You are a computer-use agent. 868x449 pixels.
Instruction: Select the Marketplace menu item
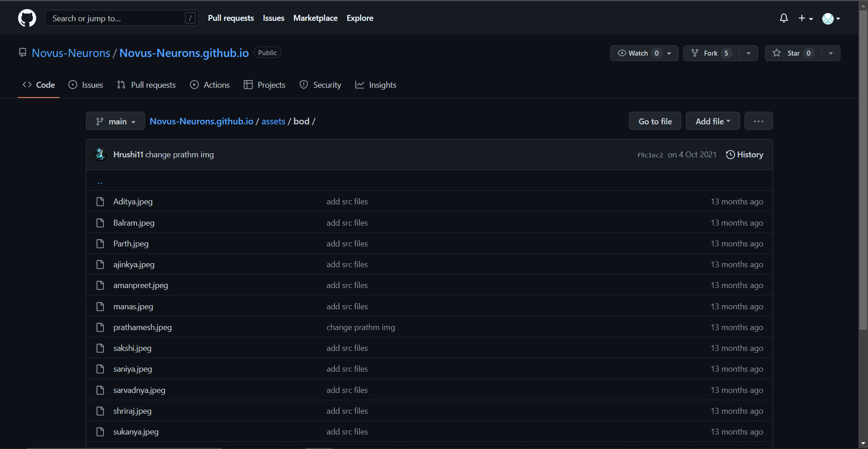(315, 18)
